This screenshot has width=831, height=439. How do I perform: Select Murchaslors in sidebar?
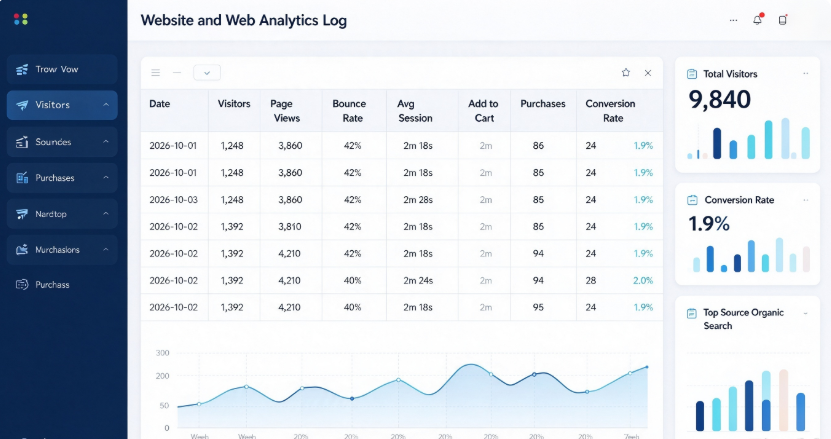[x=62, y=250]
